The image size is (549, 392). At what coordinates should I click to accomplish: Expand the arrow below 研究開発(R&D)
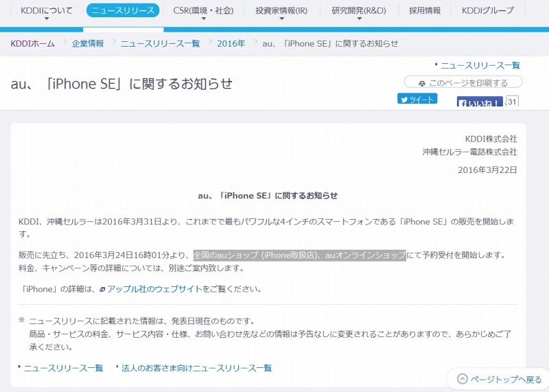[x=359, y=19]
